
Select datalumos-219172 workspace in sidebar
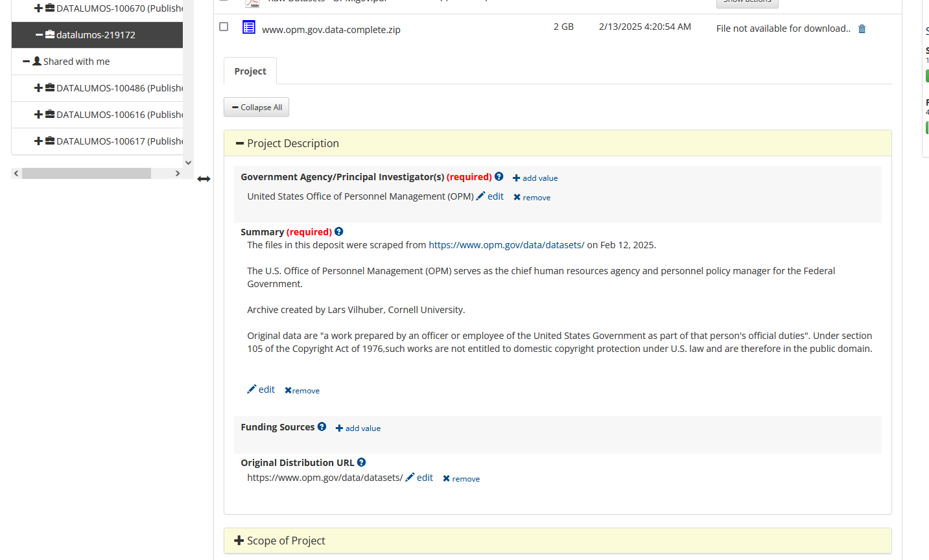[x=96, y=35]
